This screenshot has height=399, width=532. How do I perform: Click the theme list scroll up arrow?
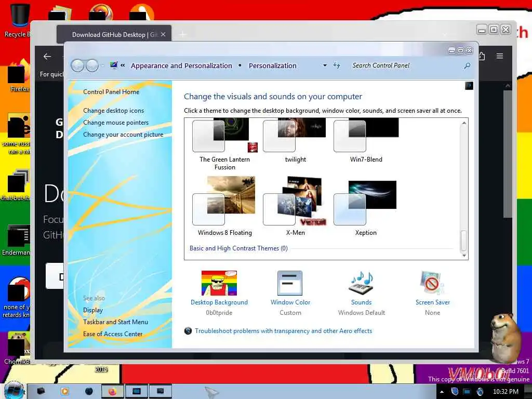tap(464, 123)
